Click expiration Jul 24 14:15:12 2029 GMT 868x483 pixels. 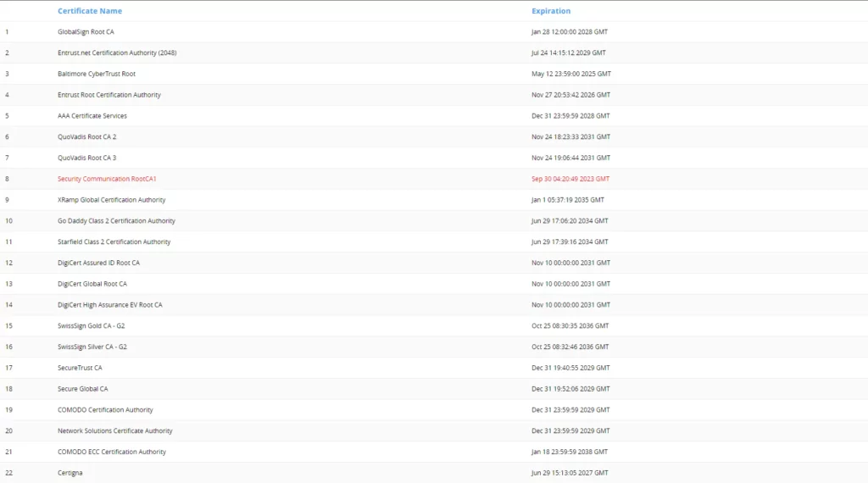(x=569, y=53)
